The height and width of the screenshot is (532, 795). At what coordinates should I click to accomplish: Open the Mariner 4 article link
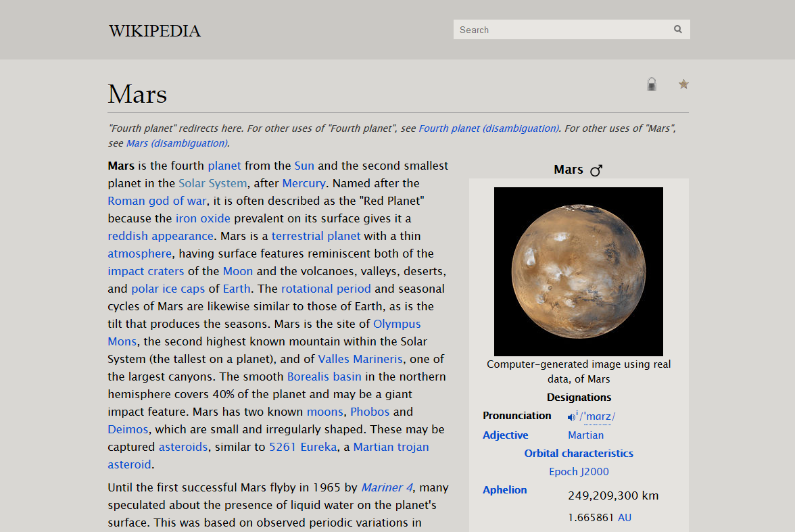pos(386,487)
